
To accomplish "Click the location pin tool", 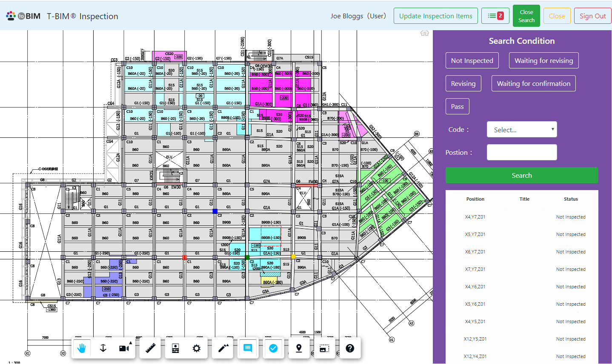I will click(299, 348).
